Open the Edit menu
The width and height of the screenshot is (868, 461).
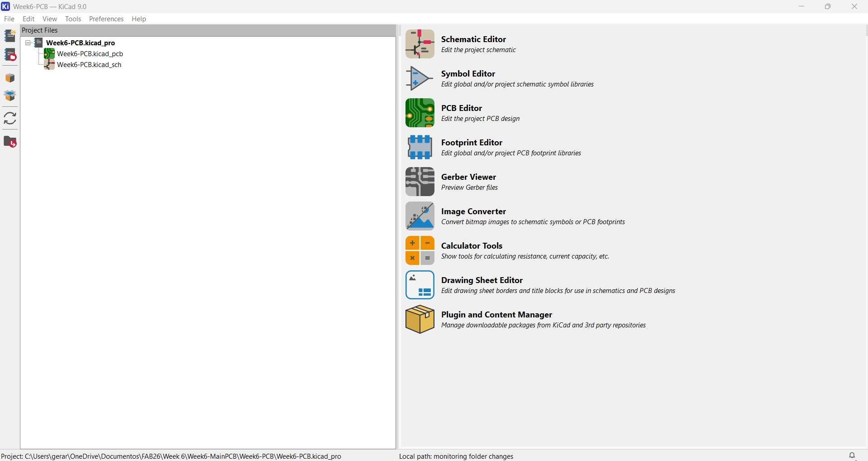point(29,19)
